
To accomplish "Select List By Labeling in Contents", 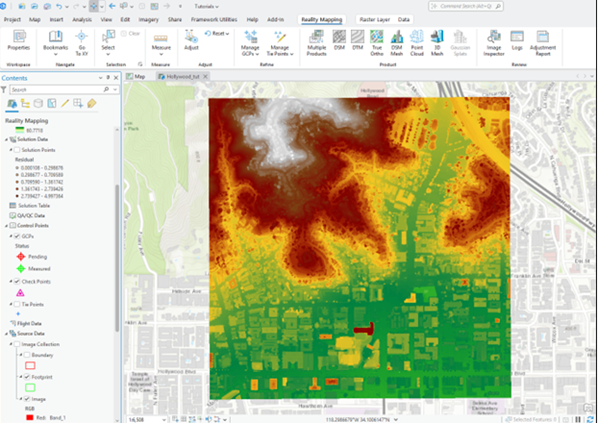I will coord(92,103).
